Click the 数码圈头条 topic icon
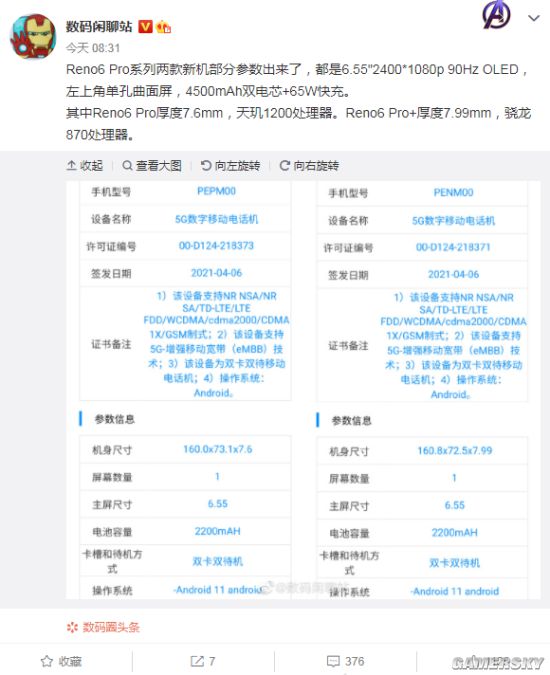 [72, 628]
